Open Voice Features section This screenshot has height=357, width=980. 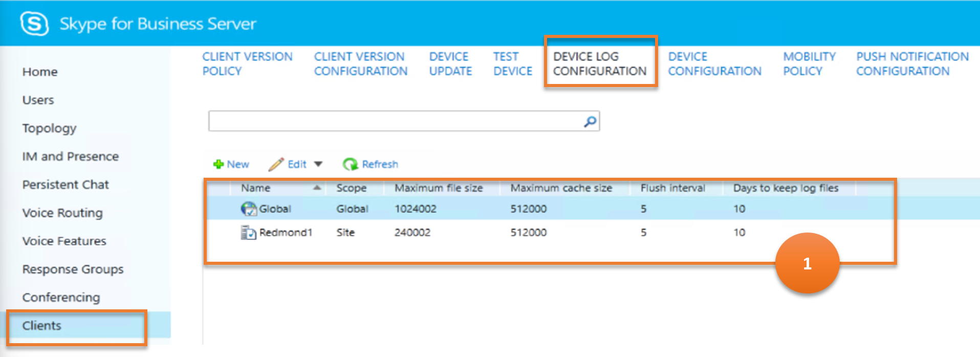pyautogui.click(x=64, y=241)
